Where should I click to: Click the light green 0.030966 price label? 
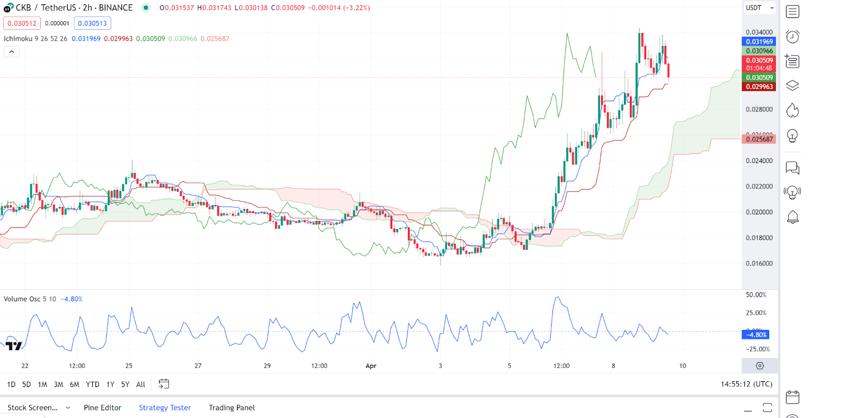(759, 51)
